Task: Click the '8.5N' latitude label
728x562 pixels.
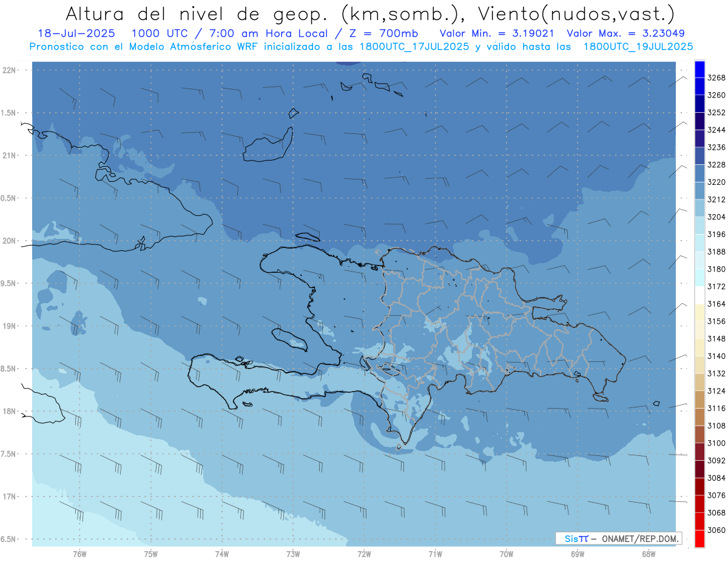Action: pyautogui.click(x=9, y=369)
